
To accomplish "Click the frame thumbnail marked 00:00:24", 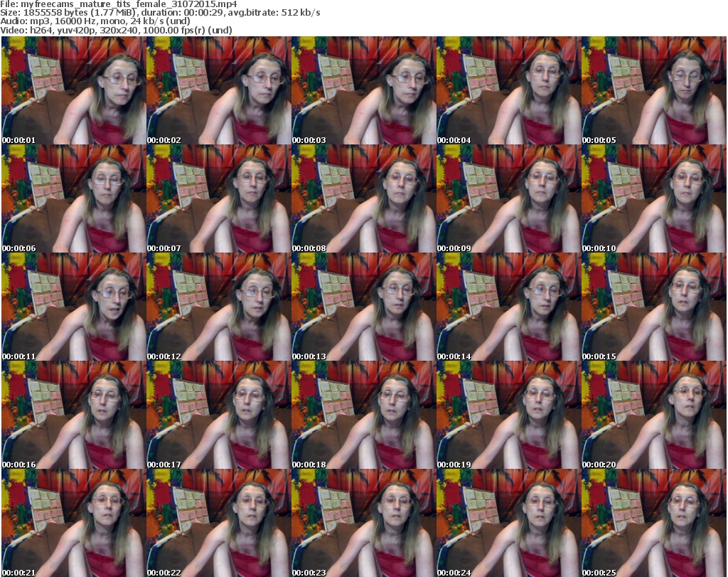I will point(508,523).
